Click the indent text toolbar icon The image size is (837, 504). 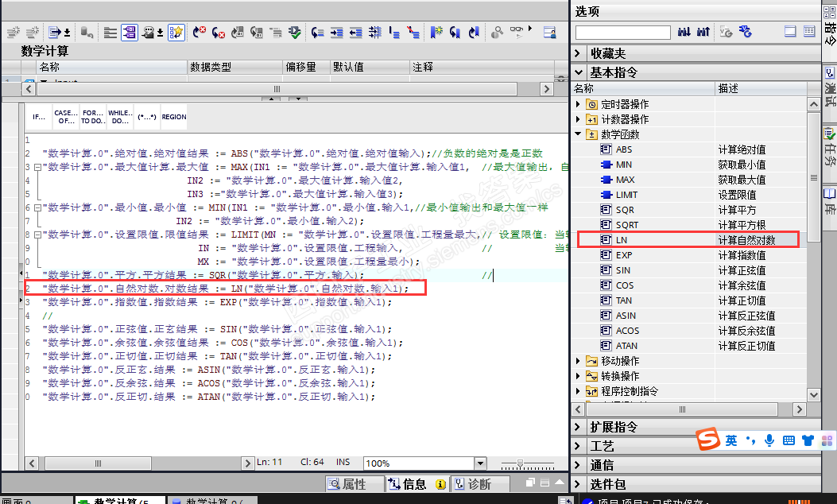click(x=337, y=33)
